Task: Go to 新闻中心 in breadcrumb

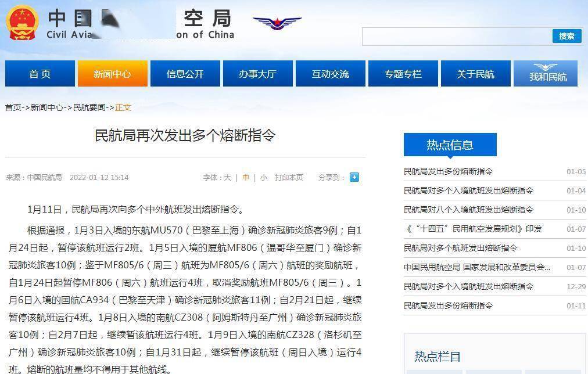Action: [x=47, y=107]
